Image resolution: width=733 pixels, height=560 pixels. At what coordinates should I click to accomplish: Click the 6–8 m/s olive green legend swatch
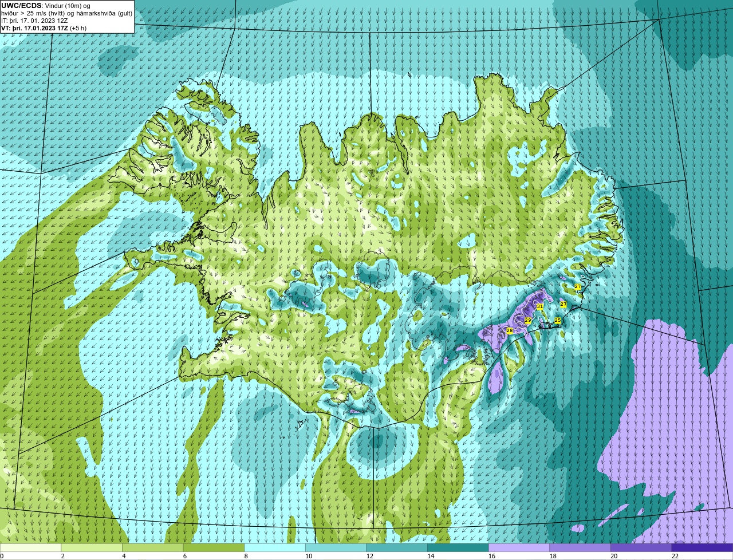click(x=214, y=547)
